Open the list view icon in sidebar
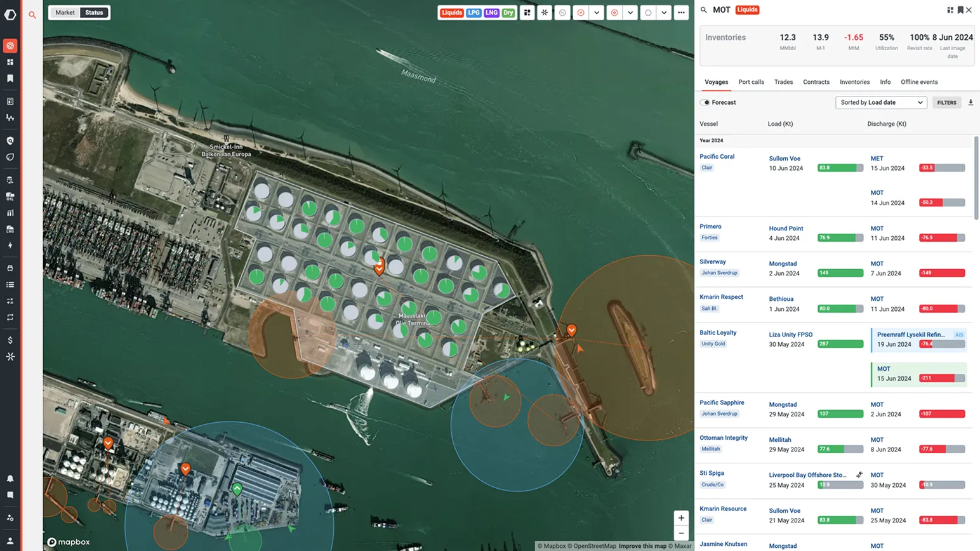 pyautogui.click(x=10, y=284)
